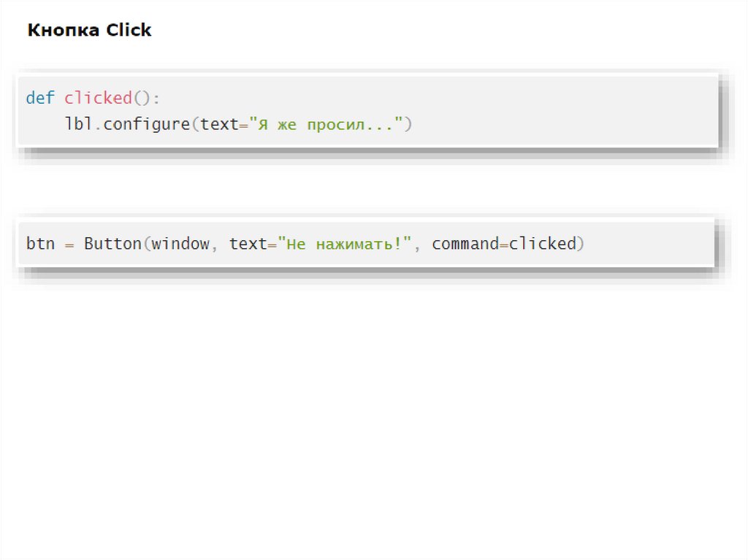Click the equals sign after "btn"
Viewport: 748px width, 560px height.
(x=69, y=244)
